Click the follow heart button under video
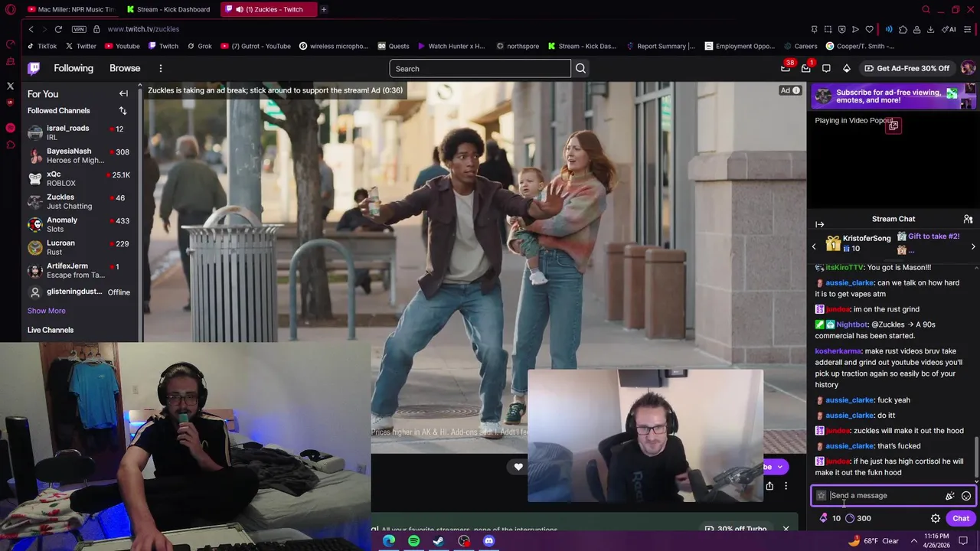980x551 pixels. point(518,467)
